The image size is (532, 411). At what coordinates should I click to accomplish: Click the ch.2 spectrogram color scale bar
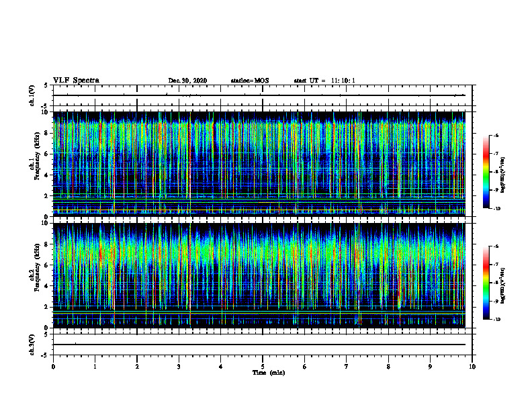pos(486,283)
